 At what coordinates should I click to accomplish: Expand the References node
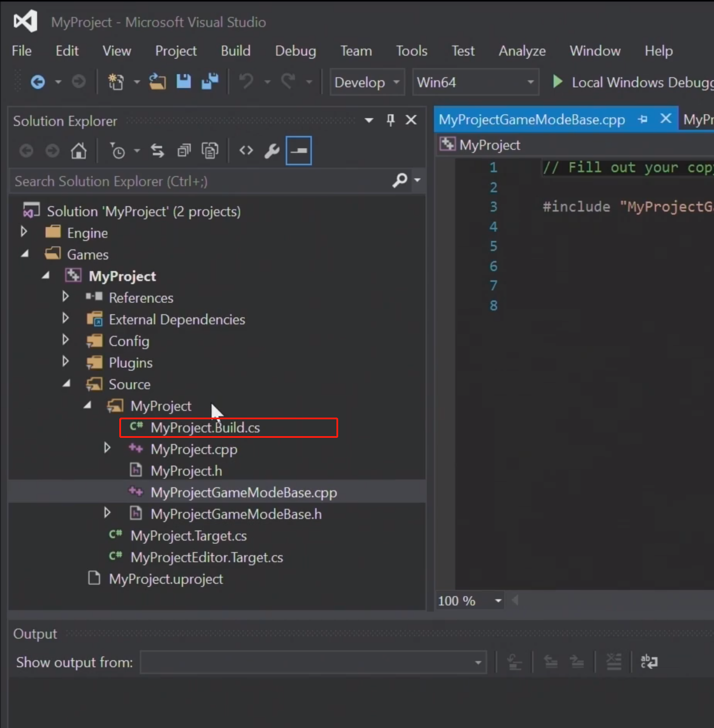pos(65,297)
